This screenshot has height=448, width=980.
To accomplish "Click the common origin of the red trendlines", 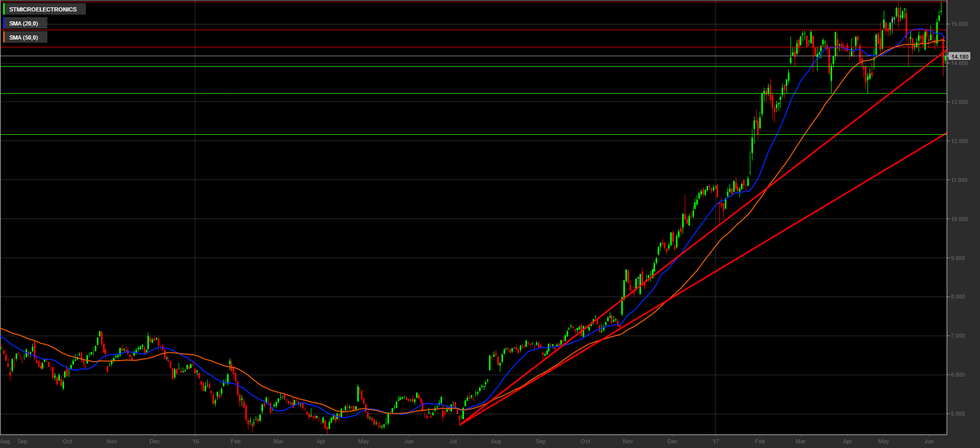I will tap(460, 425).
